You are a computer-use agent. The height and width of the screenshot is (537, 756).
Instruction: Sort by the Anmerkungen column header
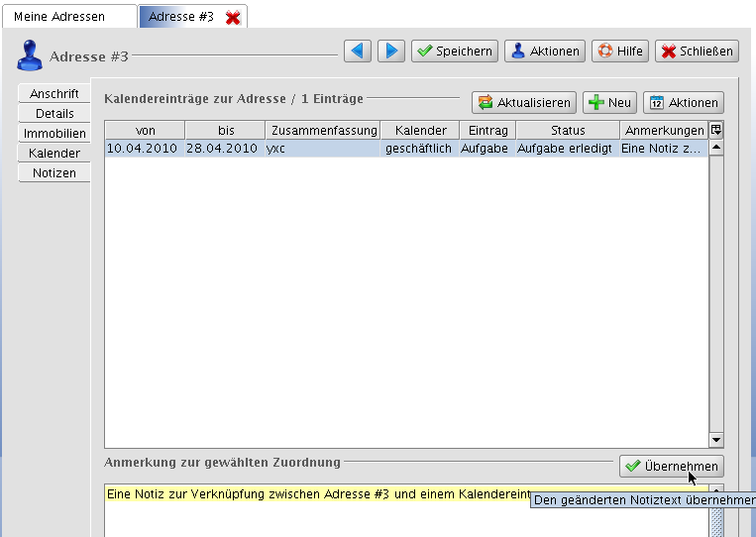pos(665,130)
